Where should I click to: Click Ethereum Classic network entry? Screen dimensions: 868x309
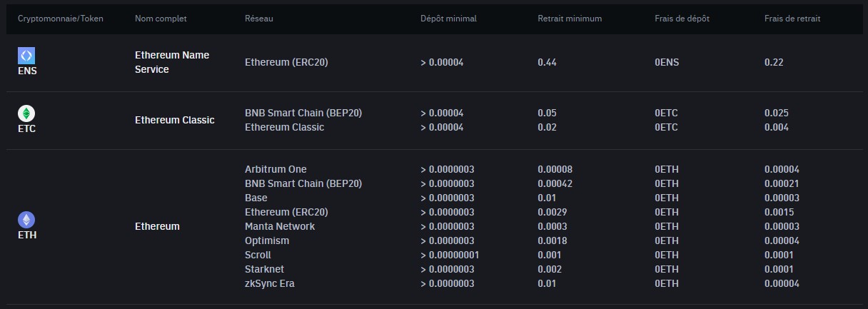pyautogui.click(x=284, y=127)
